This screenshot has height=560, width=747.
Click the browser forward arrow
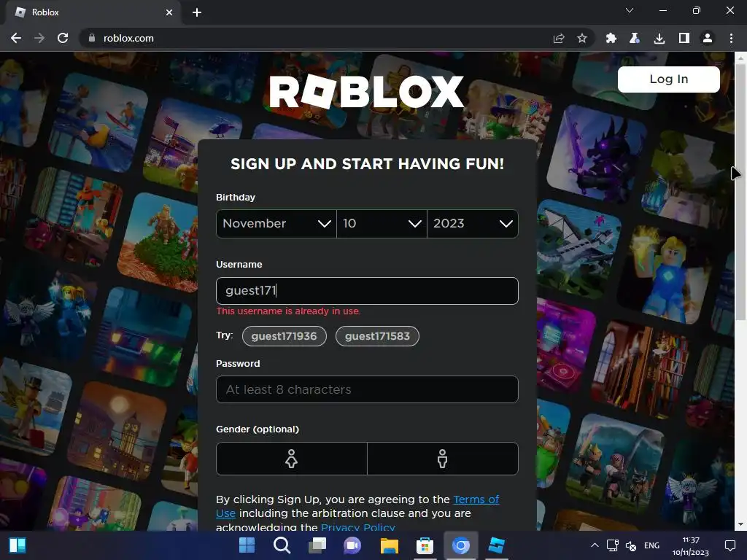pyautogui.click(x=39, y=38)
